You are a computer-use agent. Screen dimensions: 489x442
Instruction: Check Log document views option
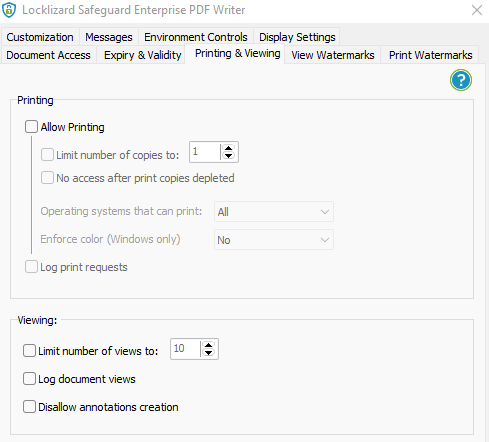pos(29,379)
